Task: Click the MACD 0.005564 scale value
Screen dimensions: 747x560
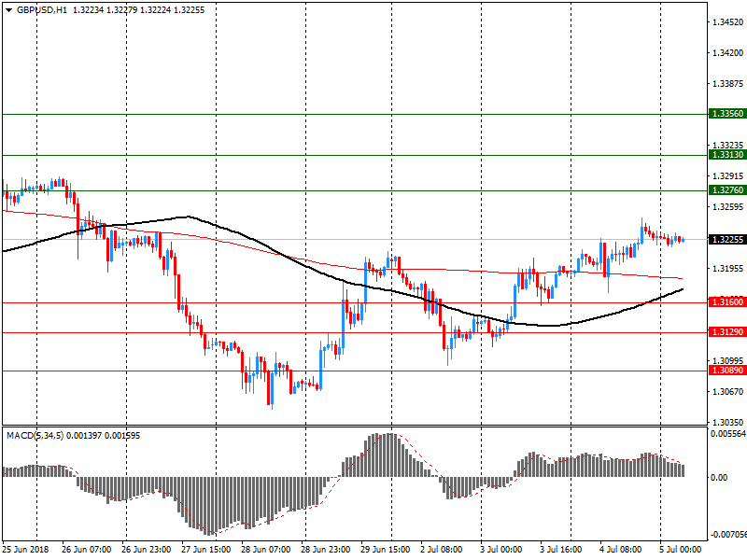Action: pos(728,434)
